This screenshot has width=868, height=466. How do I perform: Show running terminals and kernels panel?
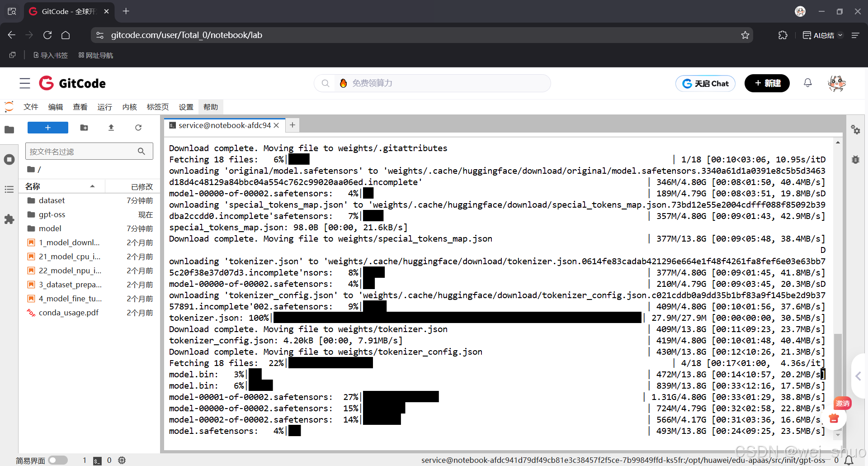(x=9, y=159)
